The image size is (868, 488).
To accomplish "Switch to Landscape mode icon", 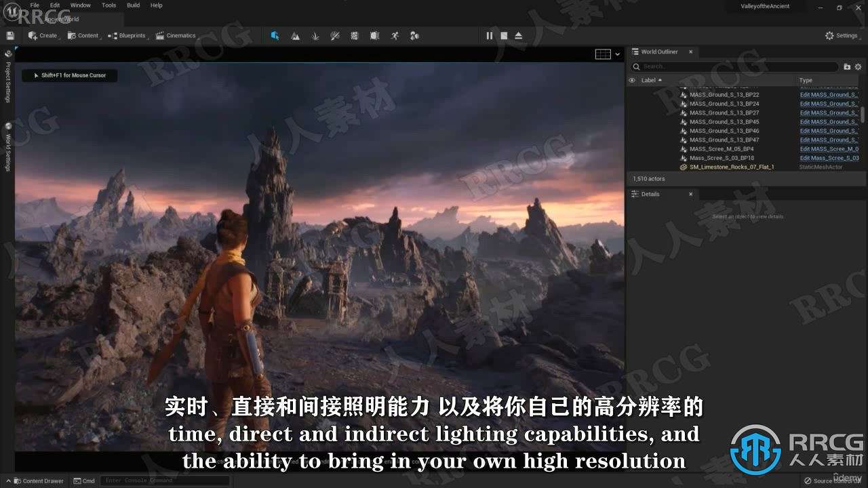I will coord(295,35).
